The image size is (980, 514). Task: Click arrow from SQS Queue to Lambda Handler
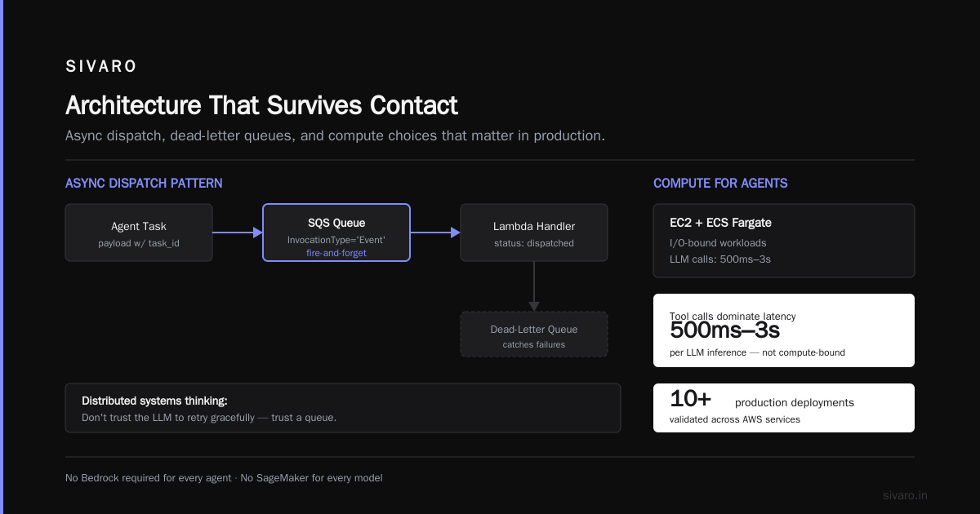point(435,233)
